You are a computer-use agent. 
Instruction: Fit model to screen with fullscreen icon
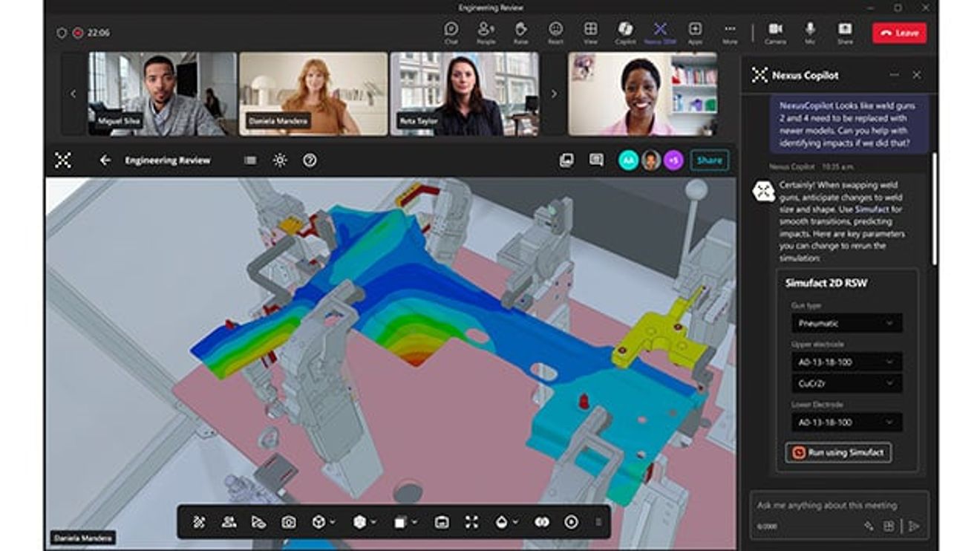[471, 522]
